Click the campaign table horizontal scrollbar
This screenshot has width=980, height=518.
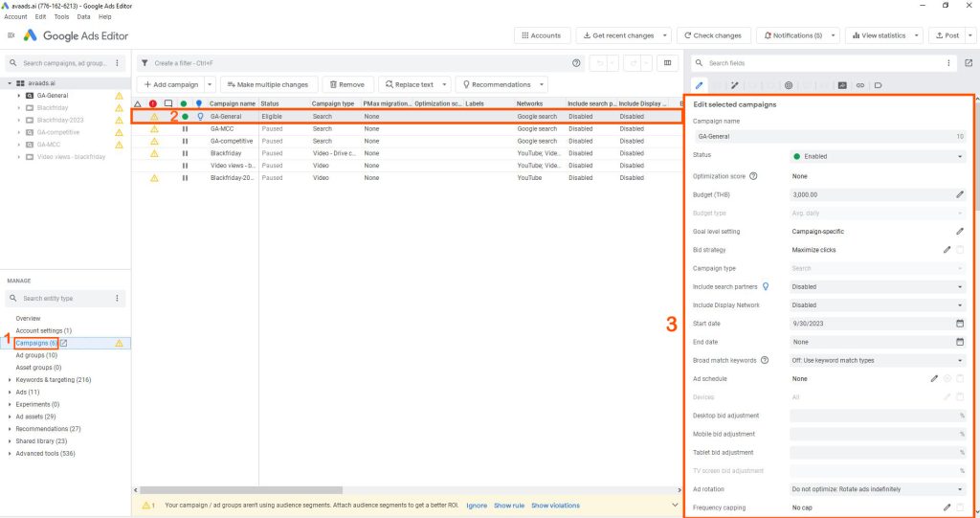[241, 490]
